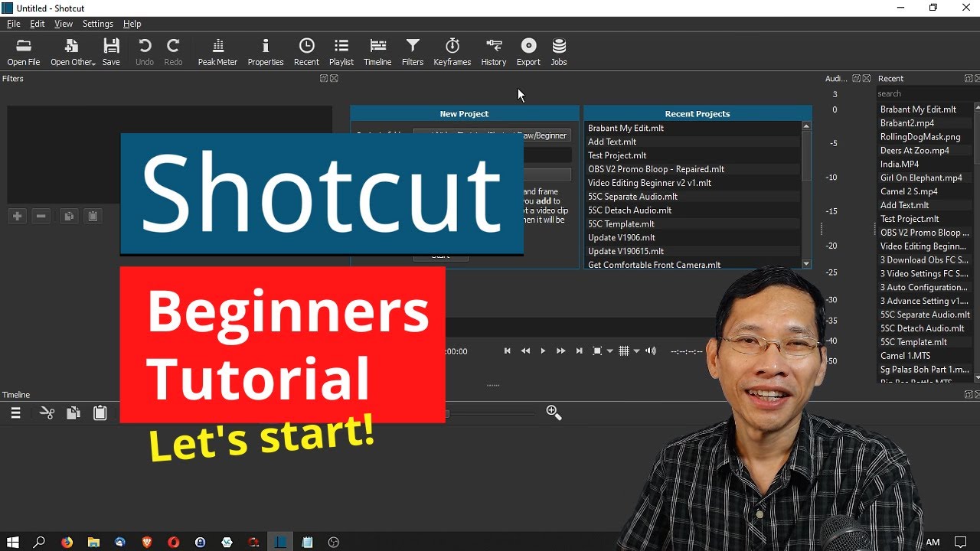980x551 pixels.
Task: Open the Windows Start menu
Action: pyautogui.click(x=13, y=542)
